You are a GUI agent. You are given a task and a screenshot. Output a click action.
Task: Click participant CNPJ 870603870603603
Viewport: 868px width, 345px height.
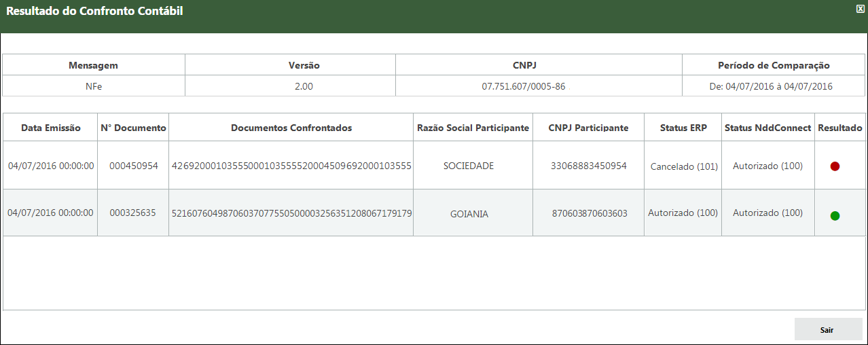[588, 213]
